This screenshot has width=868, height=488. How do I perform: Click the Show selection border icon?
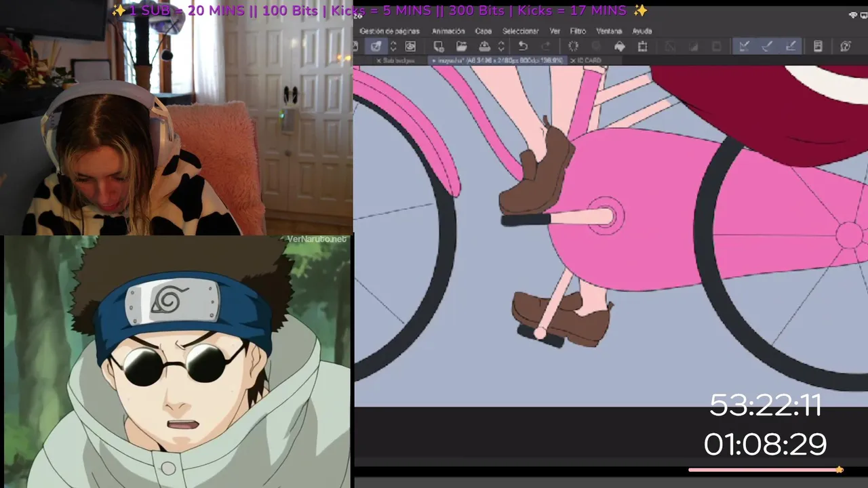pyautogui.click(x=716, y=46)
